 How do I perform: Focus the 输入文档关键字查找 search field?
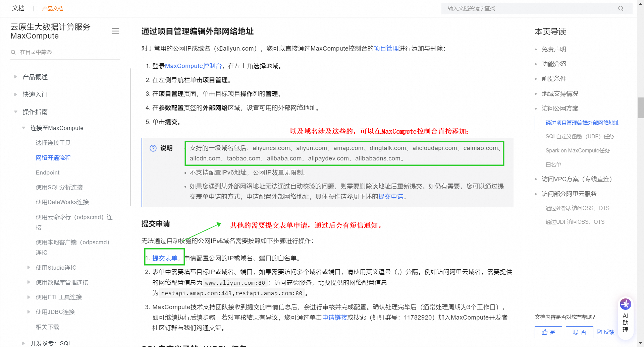pyautogui.click(x=537, y=8)
